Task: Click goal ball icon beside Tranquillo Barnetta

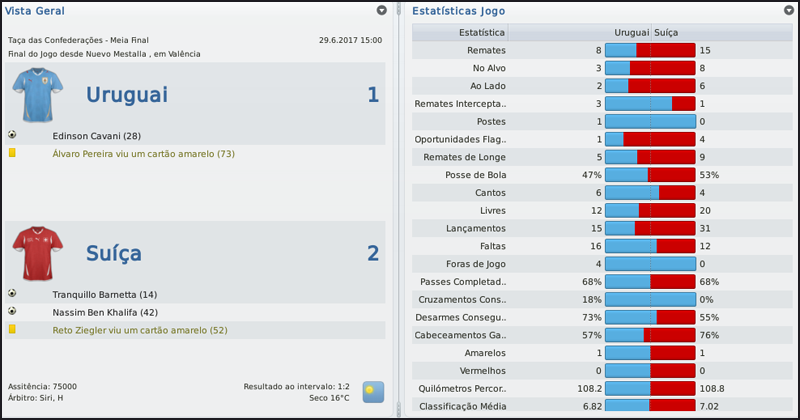Action: 12,294
